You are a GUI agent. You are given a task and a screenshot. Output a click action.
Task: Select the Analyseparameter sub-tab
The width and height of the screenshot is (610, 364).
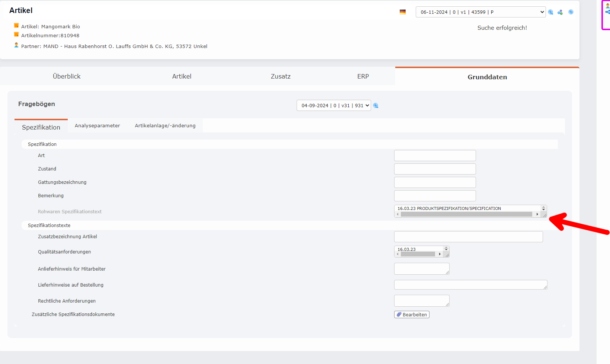(97, 126)
